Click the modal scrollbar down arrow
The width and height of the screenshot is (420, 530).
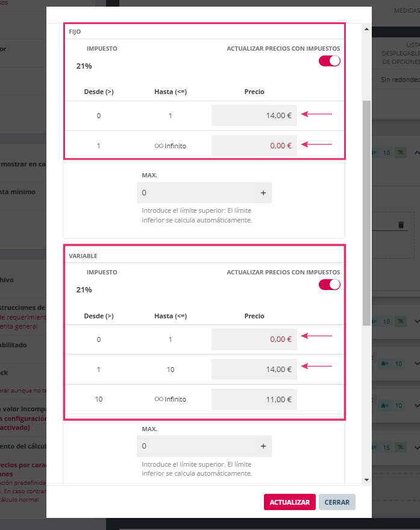coord(366,479)
